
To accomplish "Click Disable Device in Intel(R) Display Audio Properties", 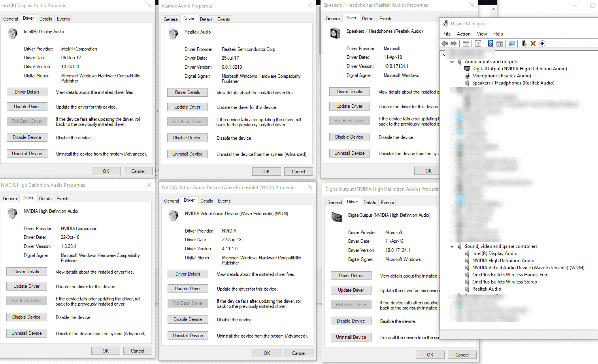I will (27, 137).
